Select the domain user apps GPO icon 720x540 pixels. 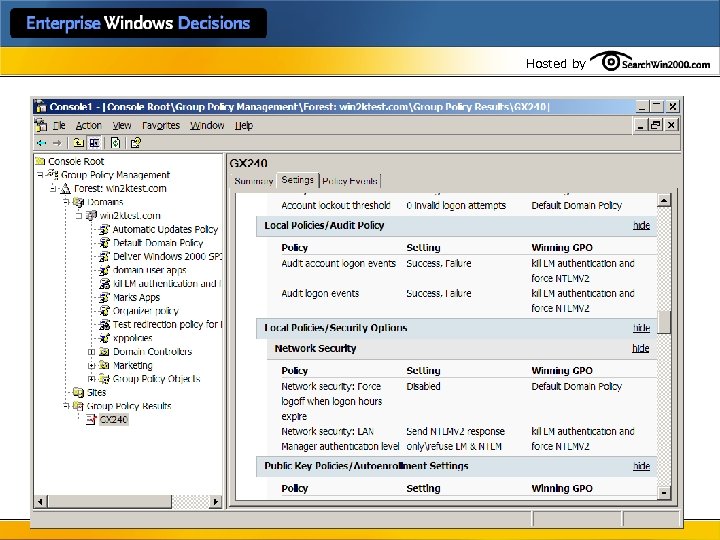[104, 270]
